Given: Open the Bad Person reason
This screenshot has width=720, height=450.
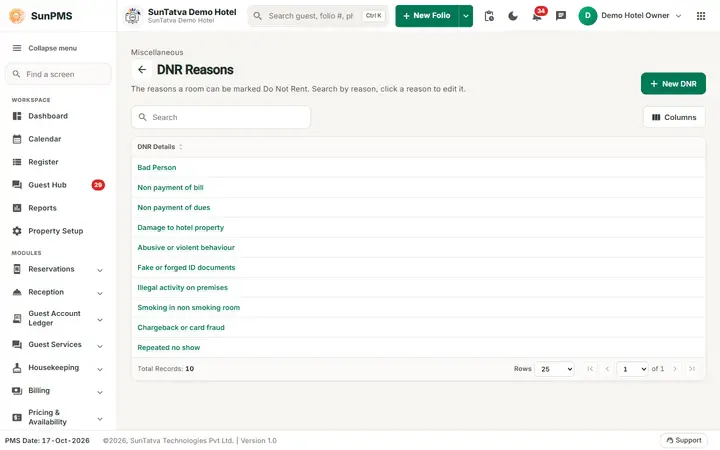Looking at the screenshot, I should (157, 168).
